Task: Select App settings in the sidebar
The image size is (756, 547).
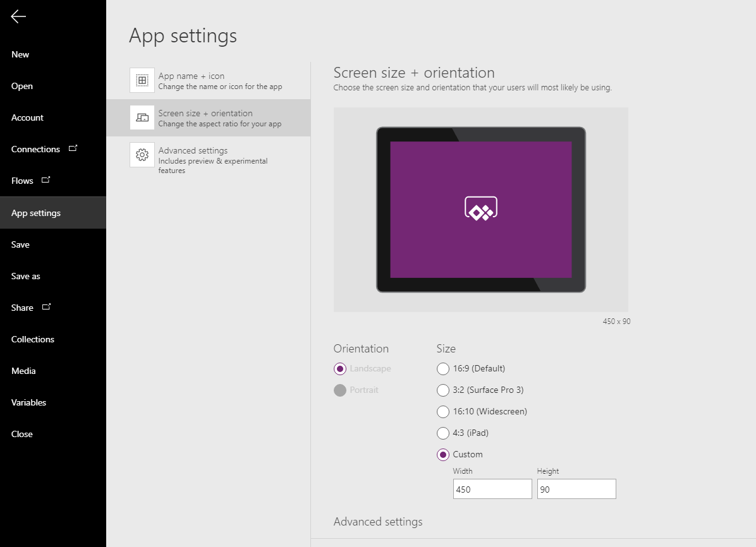Action: [x=53, y=212]
